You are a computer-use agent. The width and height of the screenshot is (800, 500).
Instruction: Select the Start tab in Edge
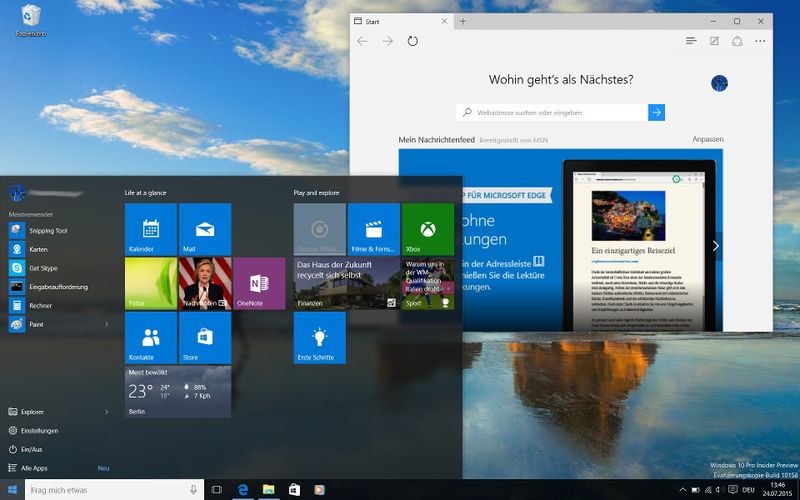(401, 21)
